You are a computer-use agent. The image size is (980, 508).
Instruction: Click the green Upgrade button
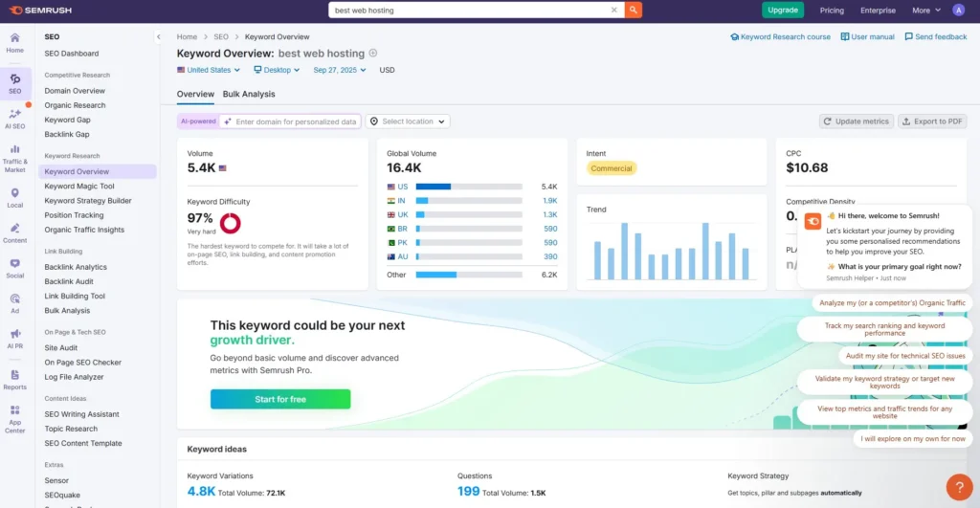(783, 10)
